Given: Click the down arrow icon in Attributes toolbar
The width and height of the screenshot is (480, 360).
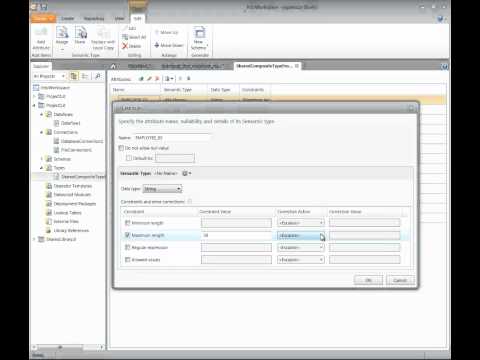Looking at the screenshot, I should coord(189,79).
